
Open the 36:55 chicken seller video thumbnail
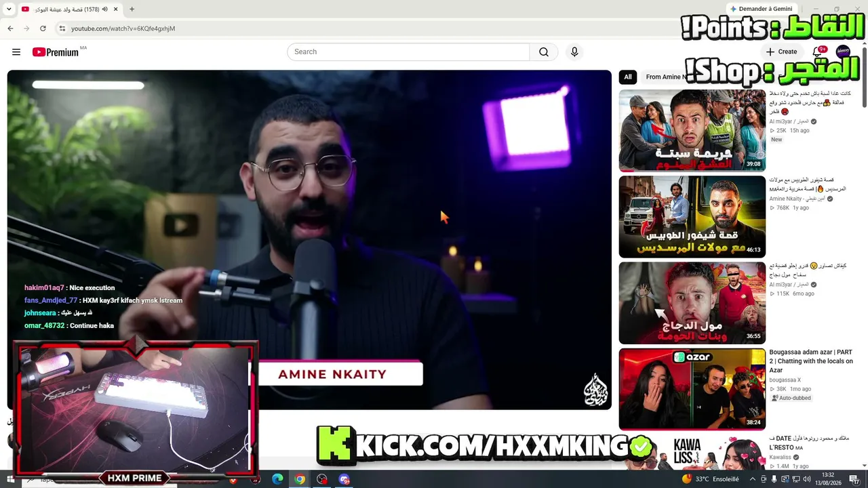coord(692,303)
